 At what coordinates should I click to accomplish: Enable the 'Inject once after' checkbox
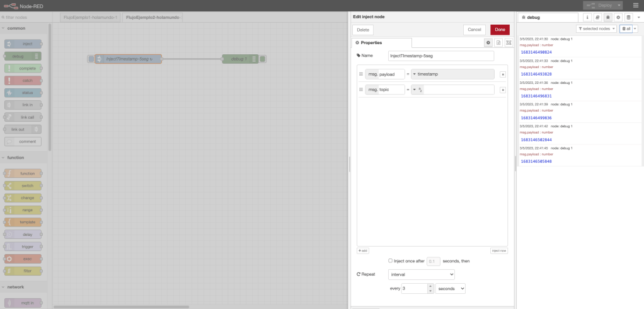click(x=391, y=260)
